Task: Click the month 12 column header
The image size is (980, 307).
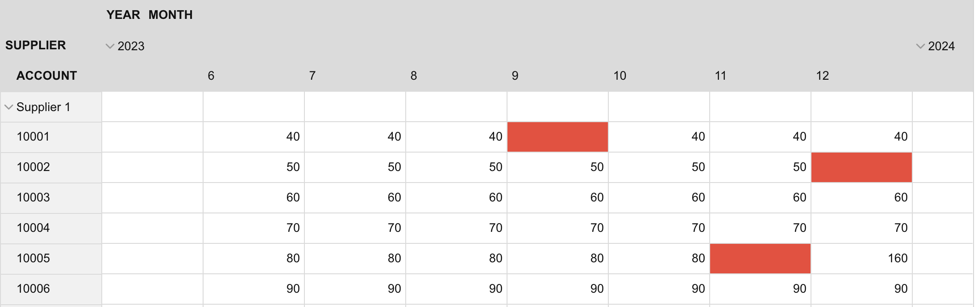Action: (822, 76)
